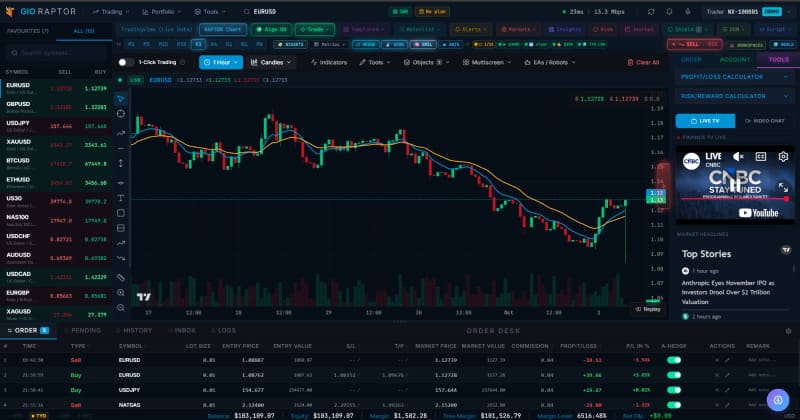Select BTCUSD in the symbol list
The image size is (800, 420).
[x=56, y=163]
